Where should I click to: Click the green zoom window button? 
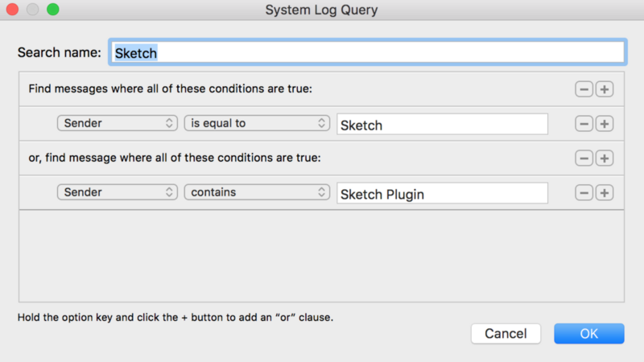[52, 10]
